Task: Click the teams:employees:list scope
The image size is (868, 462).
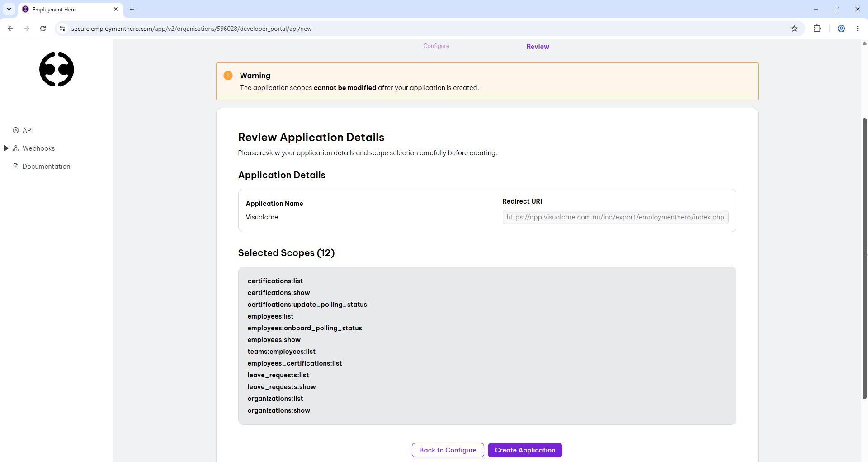Action: click(x=281, y=352)
